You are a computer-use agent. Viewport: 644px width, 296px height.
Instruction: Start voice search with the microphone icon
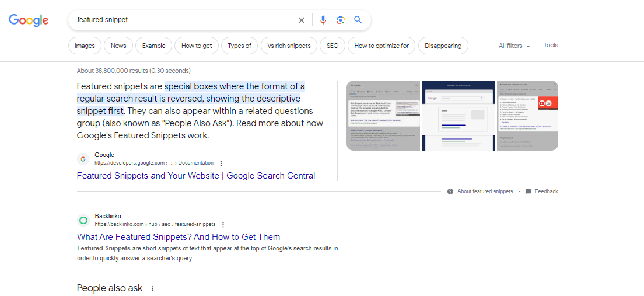[x=323, y=20]
